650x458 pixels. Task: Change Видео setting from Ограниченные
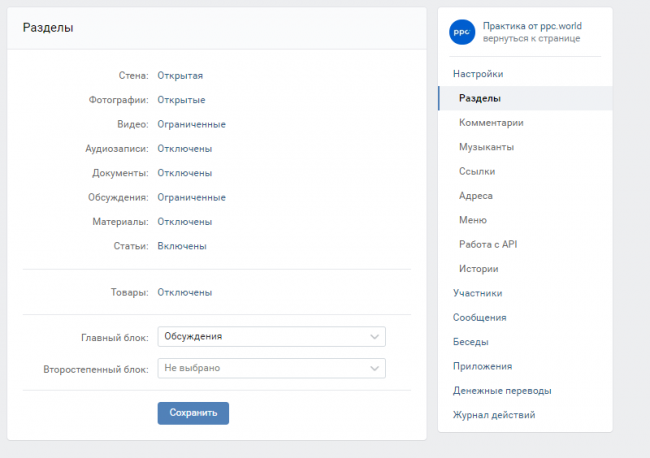click(x=191, y=124)
